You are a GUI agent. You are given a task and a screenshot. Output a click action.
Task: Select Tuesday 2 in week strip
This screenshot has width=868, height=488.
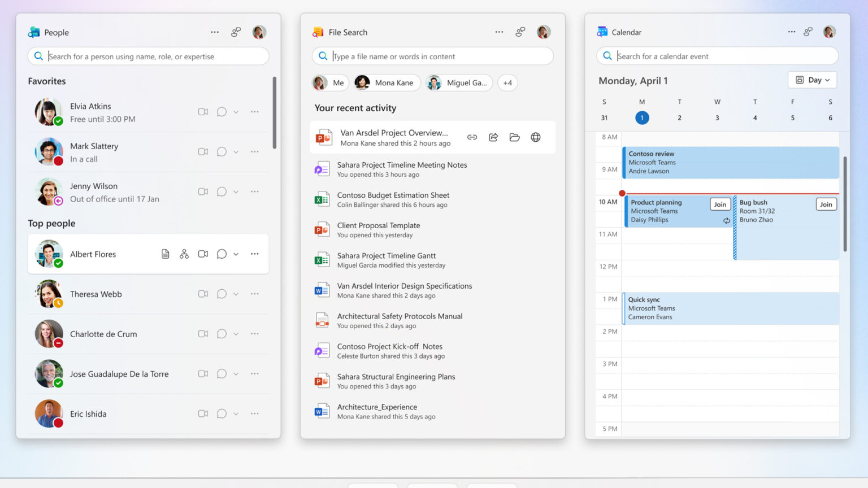(x=679, y=117)
